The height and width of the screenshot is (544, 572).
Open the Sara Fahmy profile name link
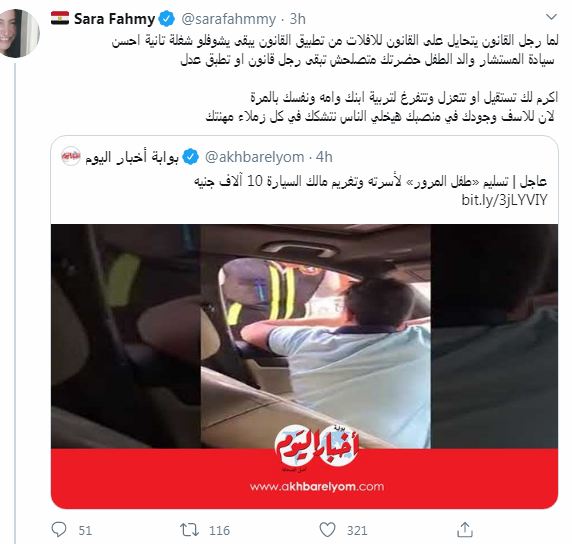[114, 19]
